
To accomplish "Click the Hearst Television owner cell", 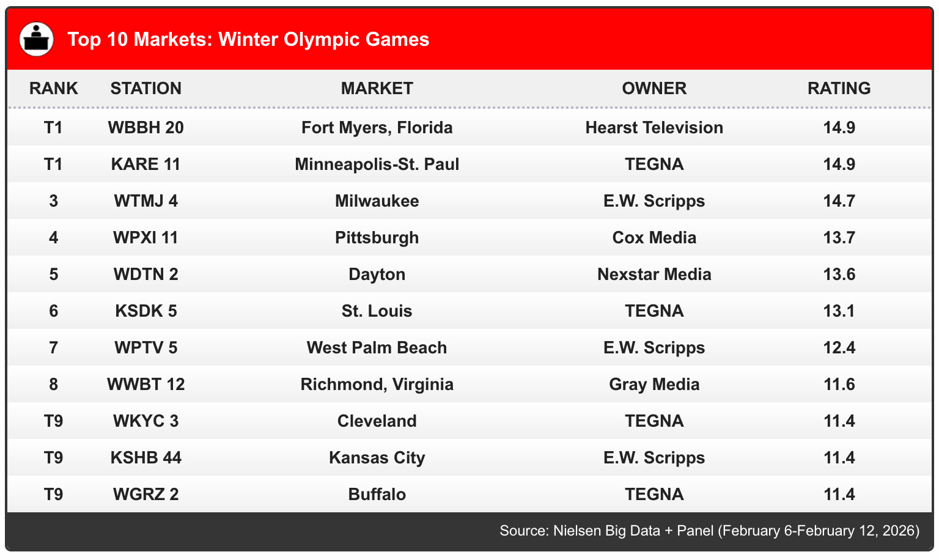I will pyautogui.click(x=654, y=127).
